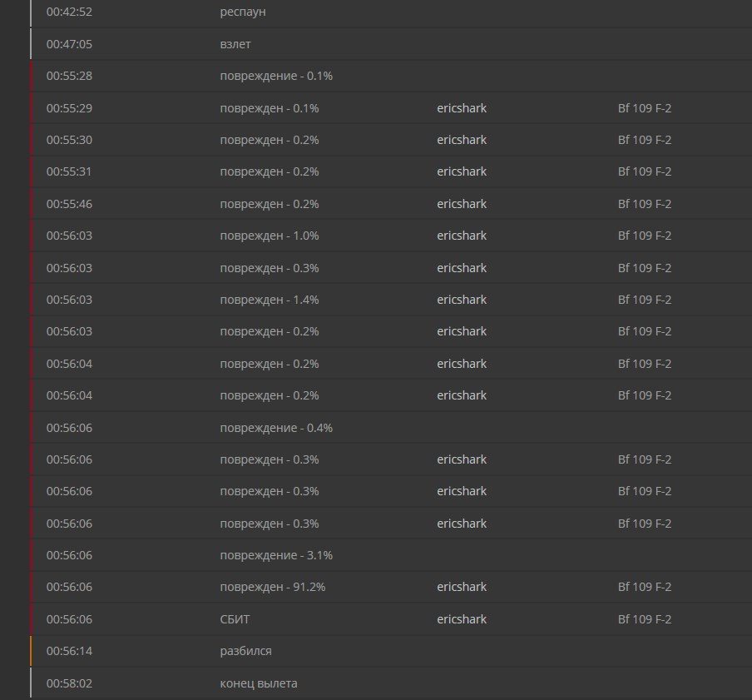Image resolution: width=752 pixels, height=700 pixels.
Task: Click 'Bf 109 F-2' in the 1.0% damage row
Action: 645,236
